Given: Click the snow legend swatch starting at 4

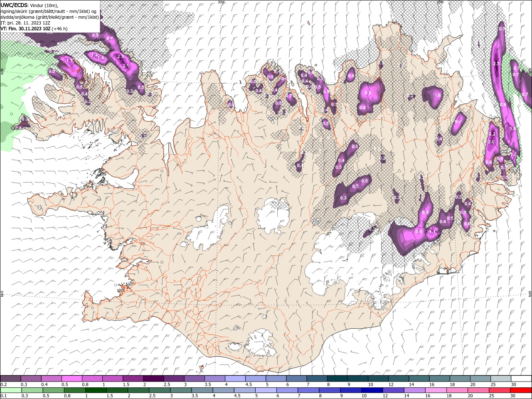Looking at the screenshot, I should tap(235, 379).
